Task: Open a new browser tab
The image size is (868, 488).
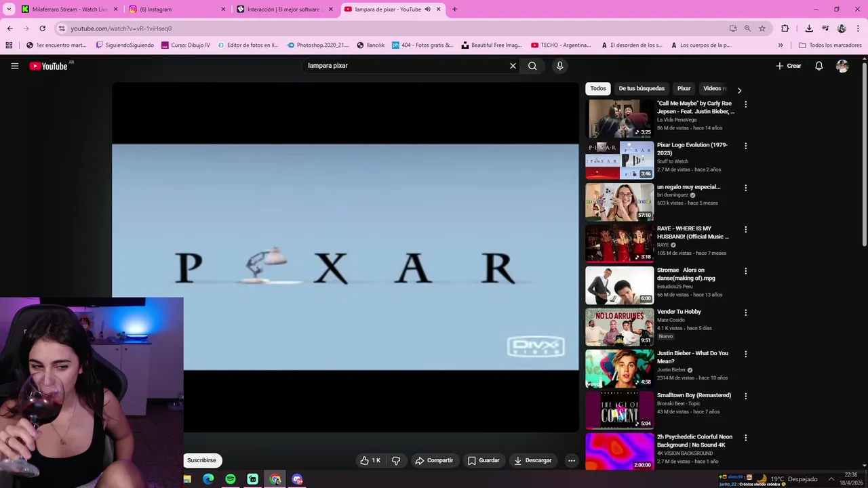Action: (x=454, y=9)
